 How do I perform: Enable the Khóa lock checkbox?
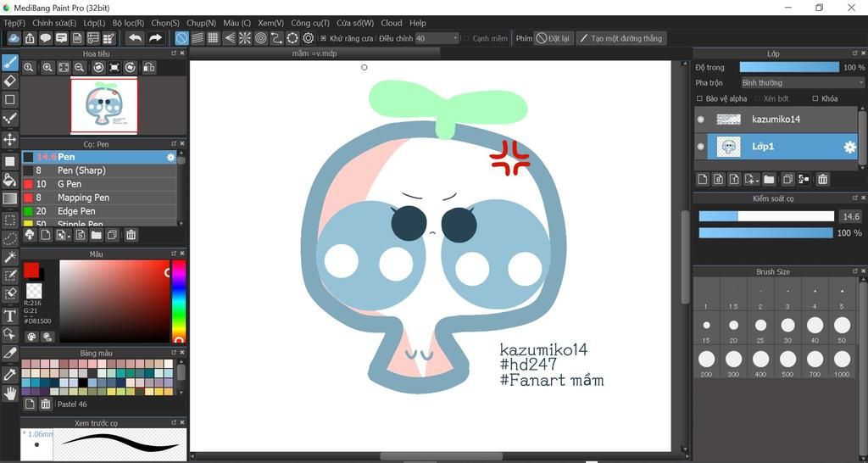(815, 98)
